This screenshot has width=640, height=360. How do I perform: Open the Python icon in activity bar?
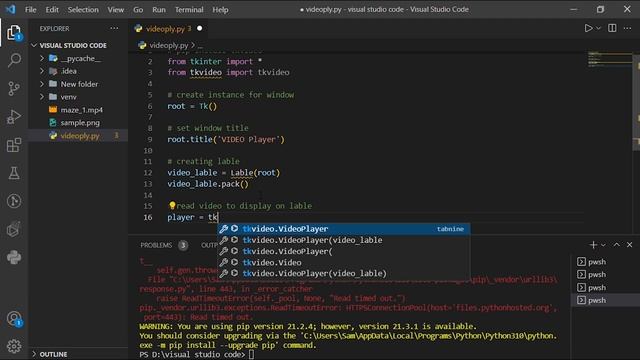(x=14, y=257)
